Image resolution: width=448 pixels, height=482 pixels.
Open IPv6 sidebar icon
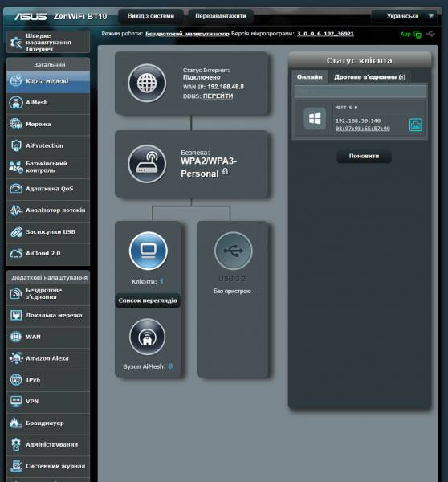(16, 380)
